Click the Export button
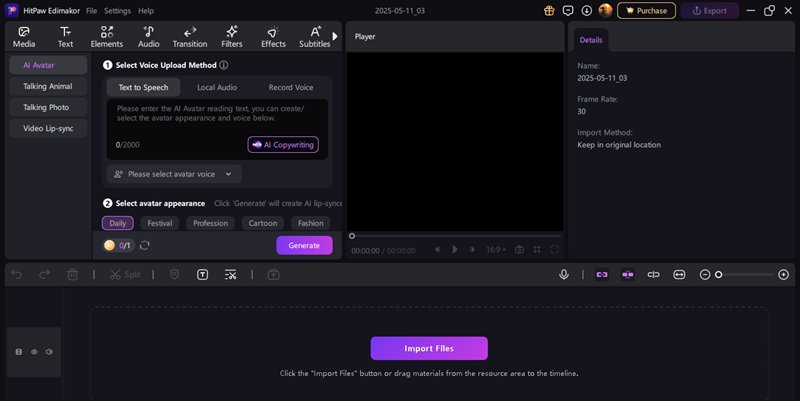Viewport: 800px width, 401px height. pyautogui.click(x=710, y=11)
